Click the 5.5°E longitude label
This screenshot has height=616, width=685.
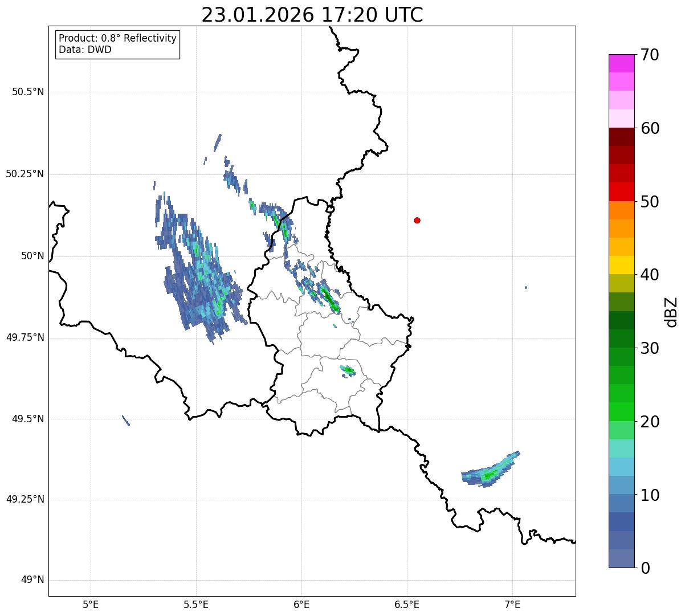click(x=196, y=604)
